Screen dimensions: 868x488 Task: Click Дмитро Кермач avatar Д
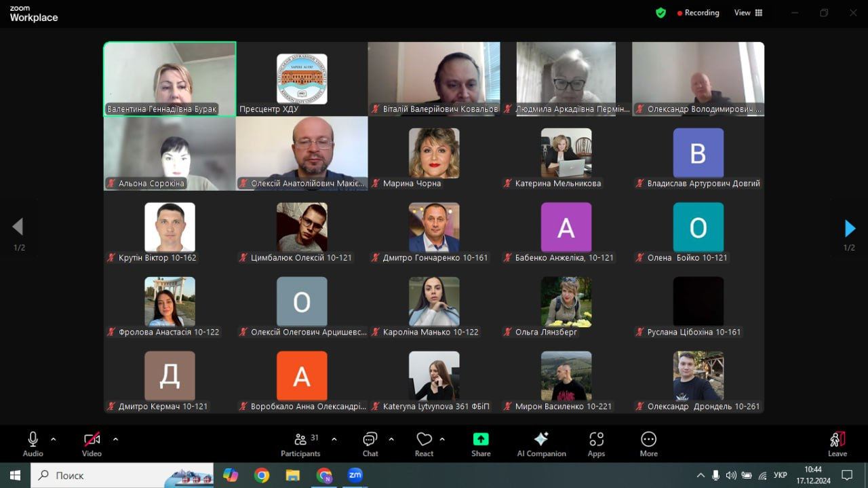pos(170,376)
